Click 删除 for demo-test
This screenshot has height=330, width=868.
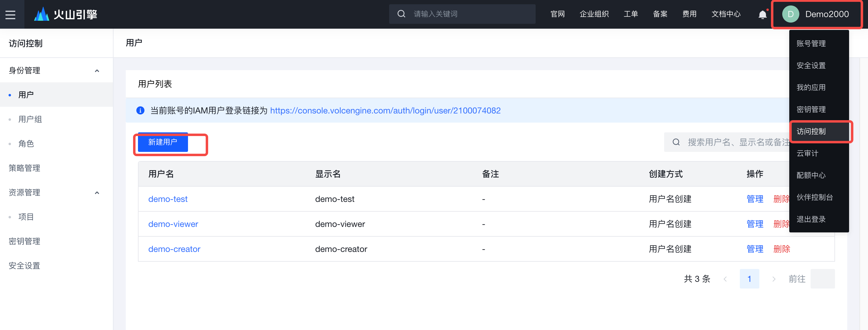click(781, 199)
